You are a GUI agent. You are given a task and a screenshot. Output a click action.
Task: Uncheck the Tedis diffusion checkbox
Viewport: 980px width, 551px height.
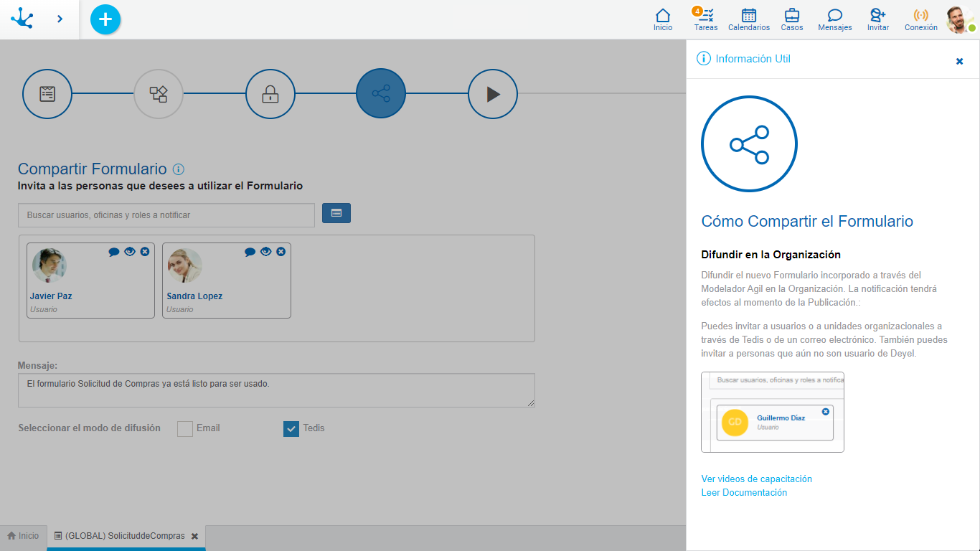pyautogui.click(x=291, y=429)
